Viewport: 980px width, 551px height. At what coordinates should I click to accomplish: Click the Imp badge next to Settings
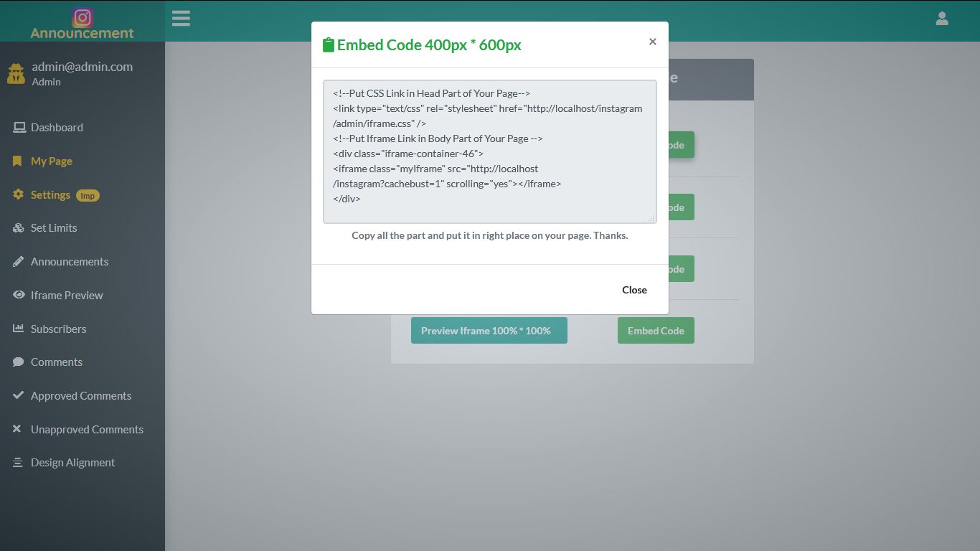88,194
